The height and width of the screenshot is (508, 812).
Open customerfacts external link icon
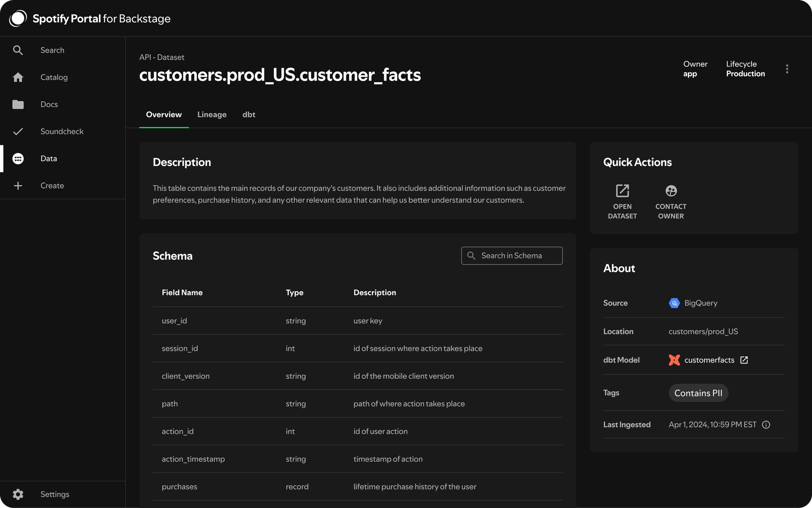743,360
